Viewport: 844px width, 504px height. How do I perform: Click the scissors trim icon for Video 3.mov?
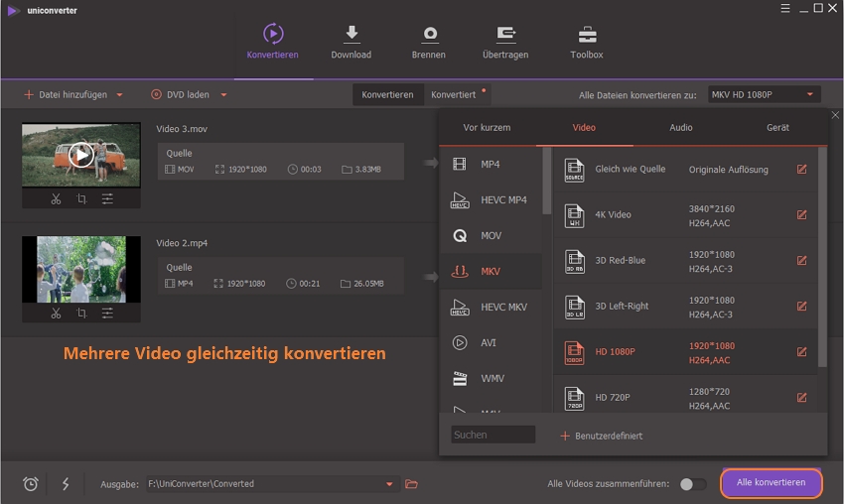pos(56,199)
